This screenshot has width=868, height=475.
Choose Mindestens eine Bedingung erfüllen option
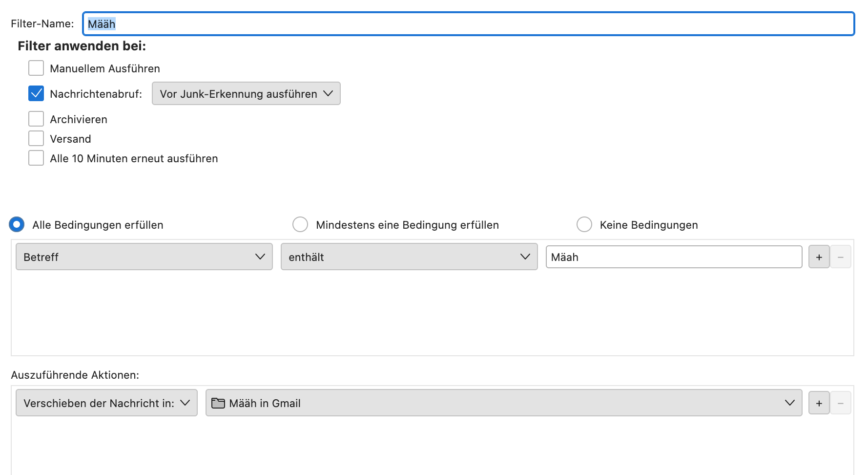[x=300, y=225]
